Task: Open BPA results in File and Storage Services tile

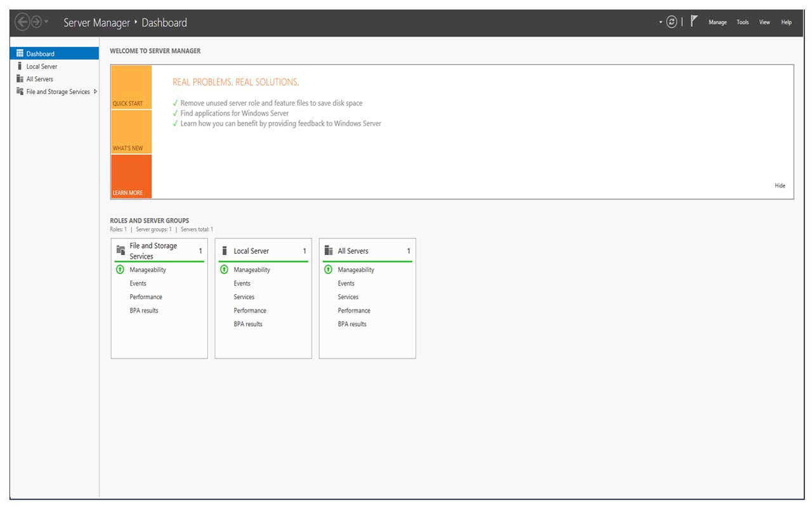Action: pyautogui.click(x=144, y=311)
